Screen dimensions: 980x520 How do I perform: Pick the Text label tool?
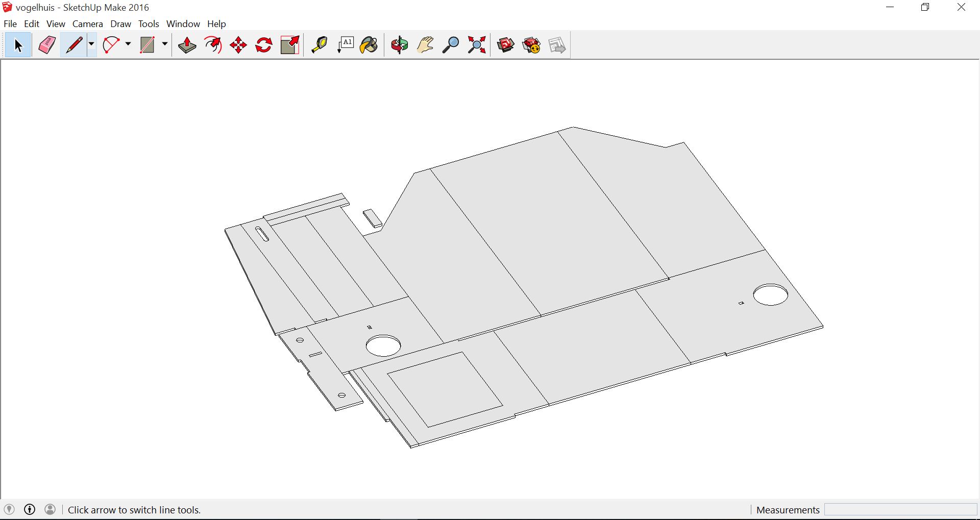(346, 45)
